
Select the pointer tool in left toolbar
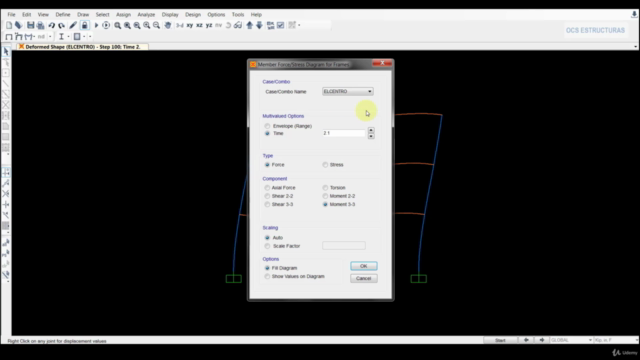coord(6,51)
